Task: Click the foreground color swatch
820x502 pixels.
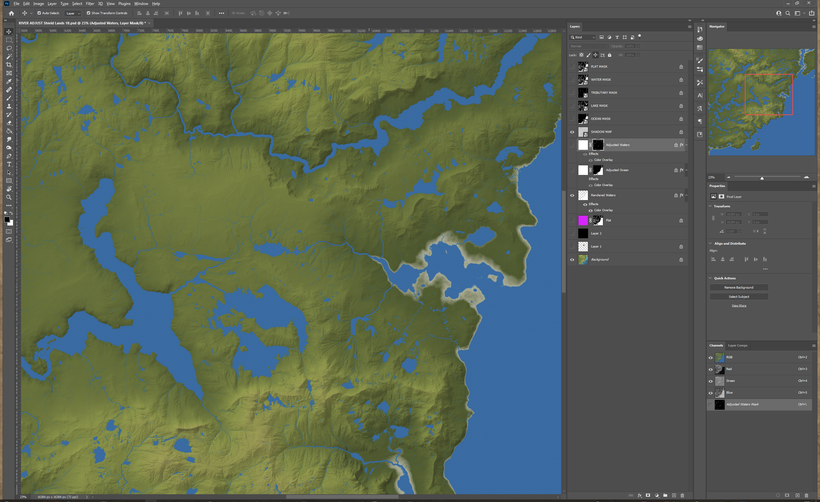Action: (7, 217)
